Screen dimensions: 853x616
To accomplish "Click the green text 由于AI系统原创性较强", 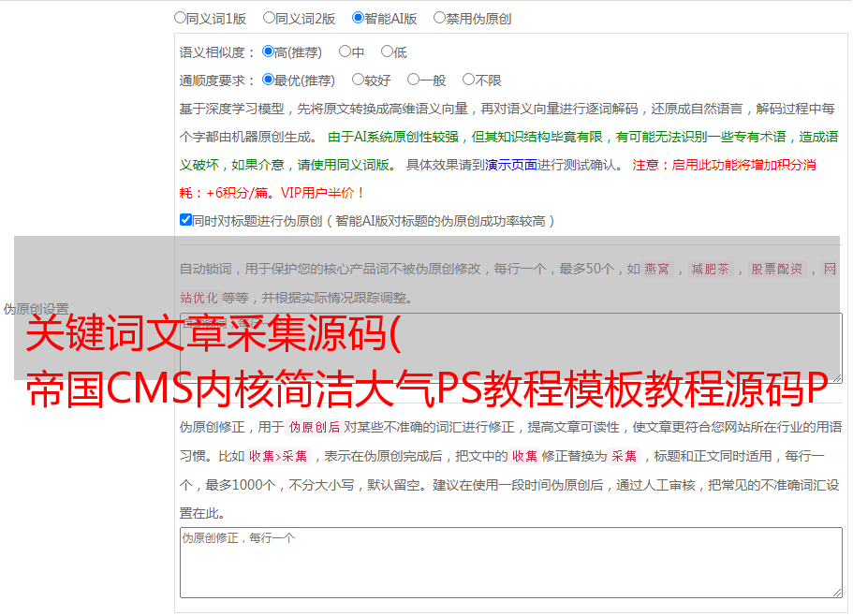I will click(393, 137).
